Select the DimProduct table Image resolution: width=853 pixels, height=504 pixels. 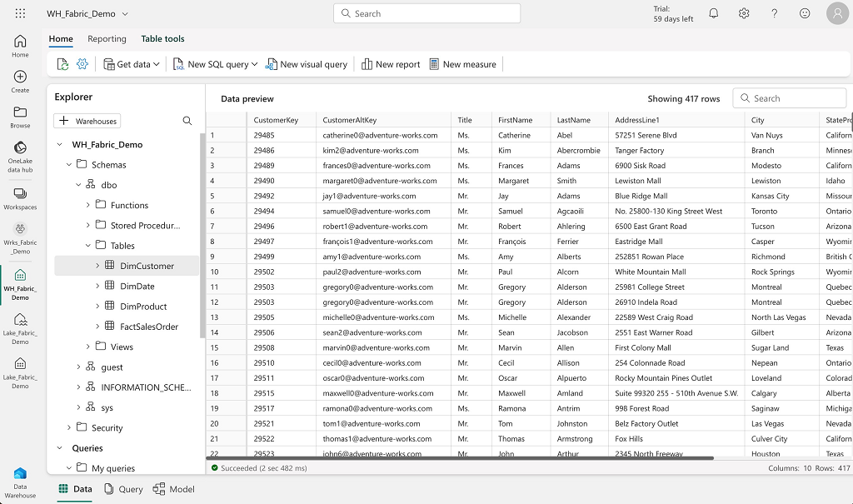pyautogui.click(x=143, y=307)
